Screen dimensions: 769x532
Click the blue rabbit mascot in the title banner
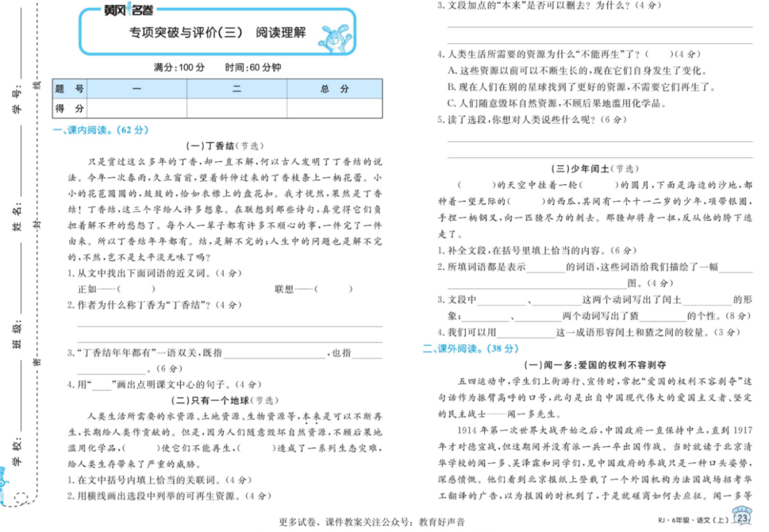335,38
